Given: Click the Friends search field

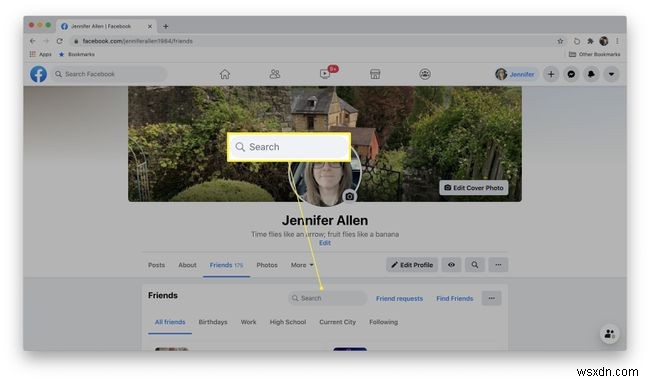Looking at the screenshot, I should coord(327,298).
